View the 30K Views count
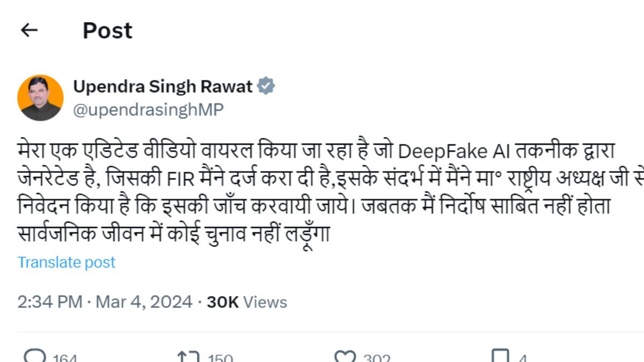644x362 pixels. click(x=247, y=302)
